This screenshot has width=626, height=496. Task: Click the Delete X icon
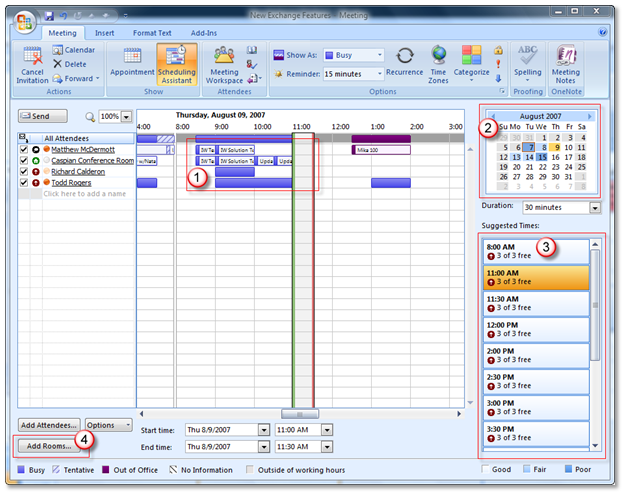coord(57,64)
